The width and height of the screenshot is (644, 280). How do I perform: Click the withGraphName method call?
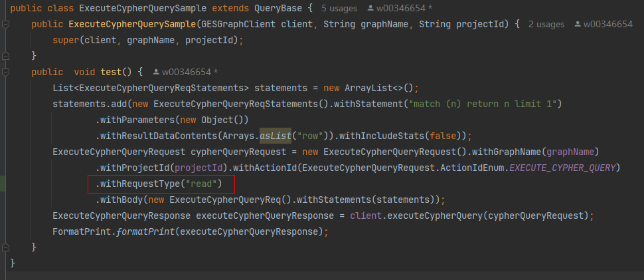point(506,152)
